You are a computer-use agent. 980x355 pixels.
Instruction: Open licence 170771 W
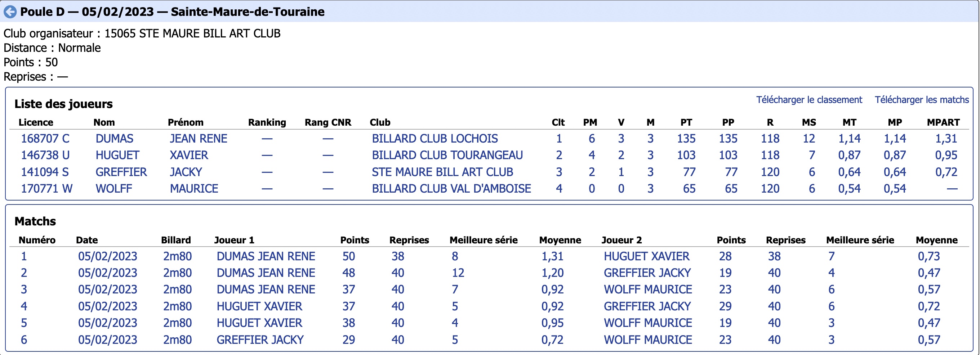(46, 189)
